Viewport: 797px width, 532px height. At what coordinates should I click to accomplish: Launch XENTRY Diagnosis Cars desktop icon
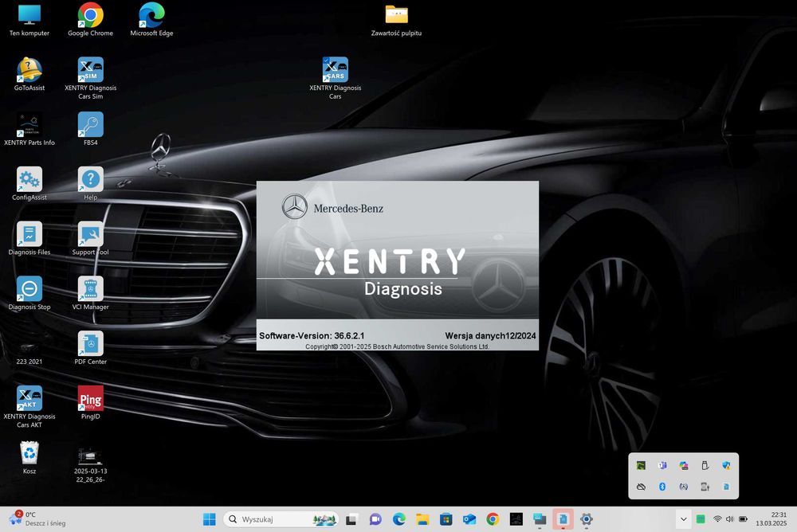tap(335, 78)
